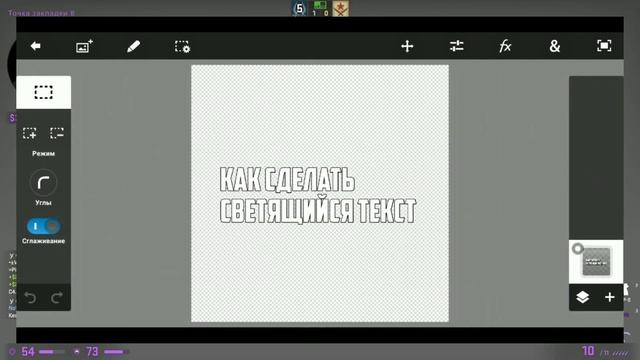Click the plus add icon in top toolbar
The width and height of the screenshot is (640, 360).
pos(407,46)
